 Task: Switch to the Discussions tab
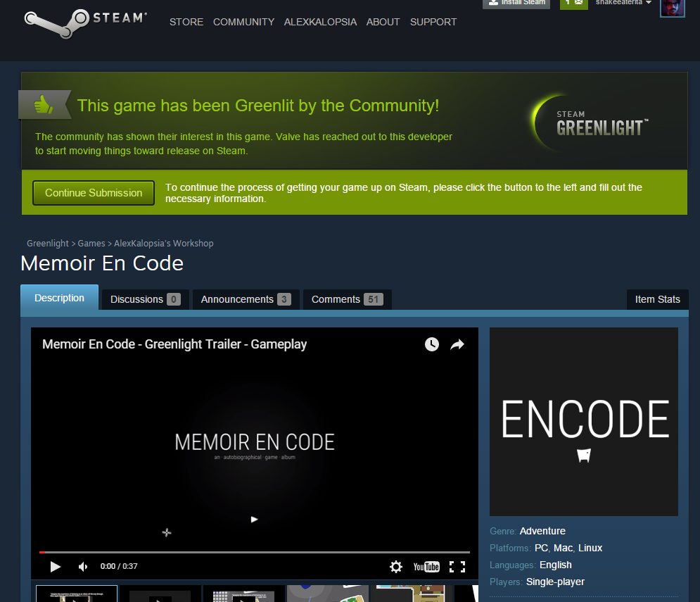[145, 299]
